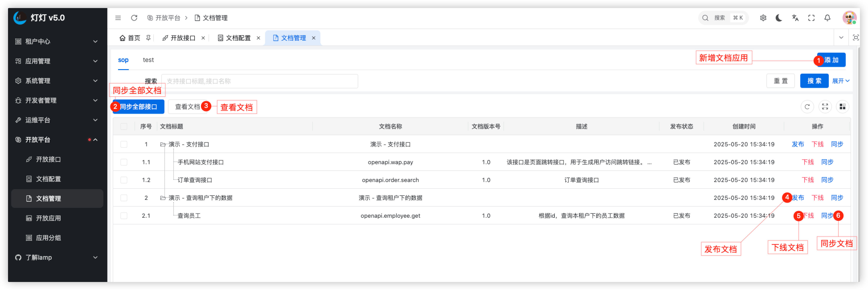Enter fullscreen via header icon
Viewport: 868px width, 290px height.
click(x=811, y=18)
